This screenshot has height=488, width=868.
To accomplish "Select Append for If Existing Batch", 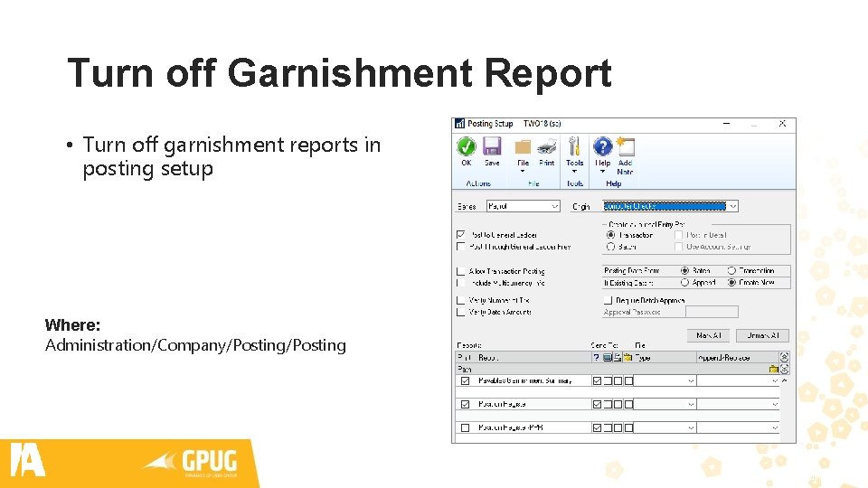I will [684, 282].
